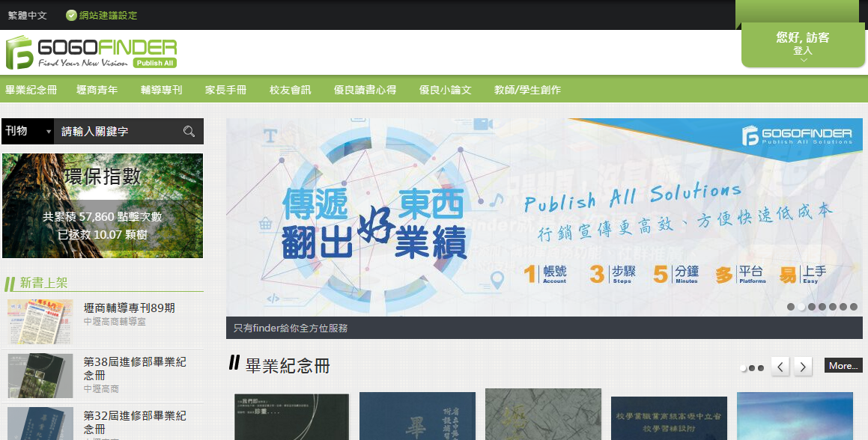Select the white first page dot of 畢業紀念冊 section
The image size is (868, 440).
click(744, 368)
